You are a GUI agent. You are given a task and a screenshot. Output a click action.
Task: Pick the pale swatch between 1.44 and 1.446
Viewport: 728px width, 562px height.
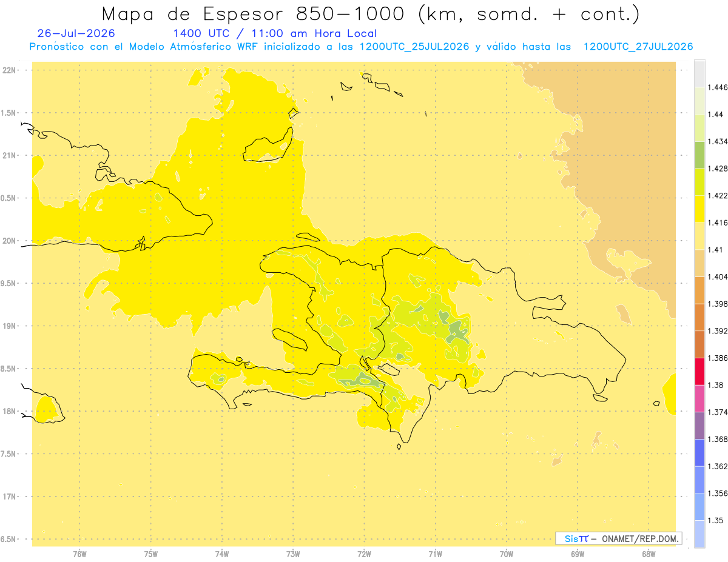(699, 101)
